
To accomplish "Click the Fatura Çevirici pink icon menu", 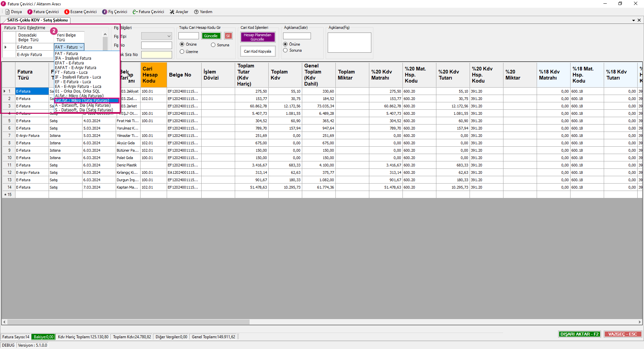I will [x=43, y=12].
